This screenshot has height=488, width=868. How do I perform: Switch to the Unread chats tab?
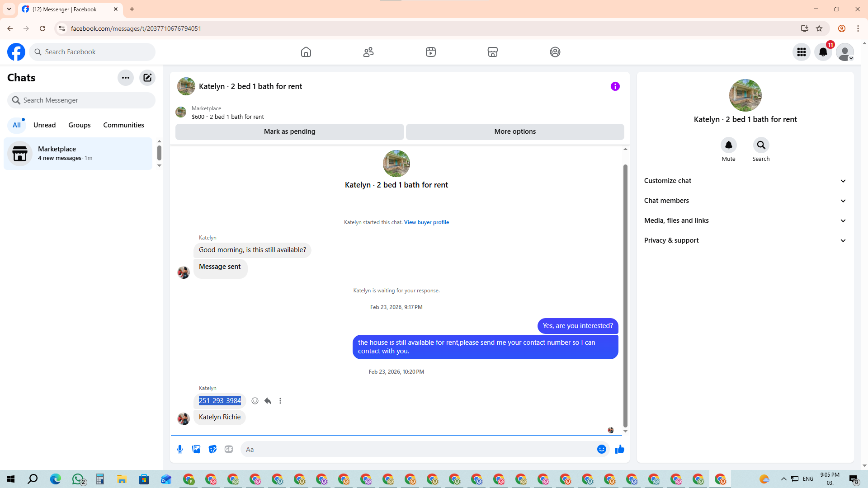(x=44, y=125)
